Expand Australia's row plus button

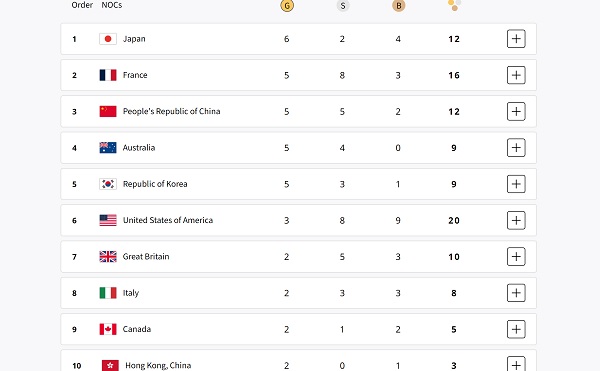[516, 148]
